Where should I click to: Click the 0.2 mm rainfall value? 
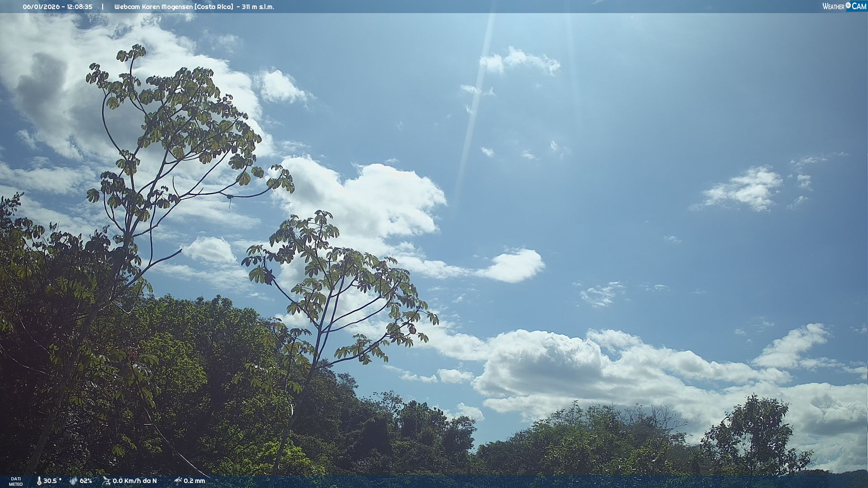[194, 481]
